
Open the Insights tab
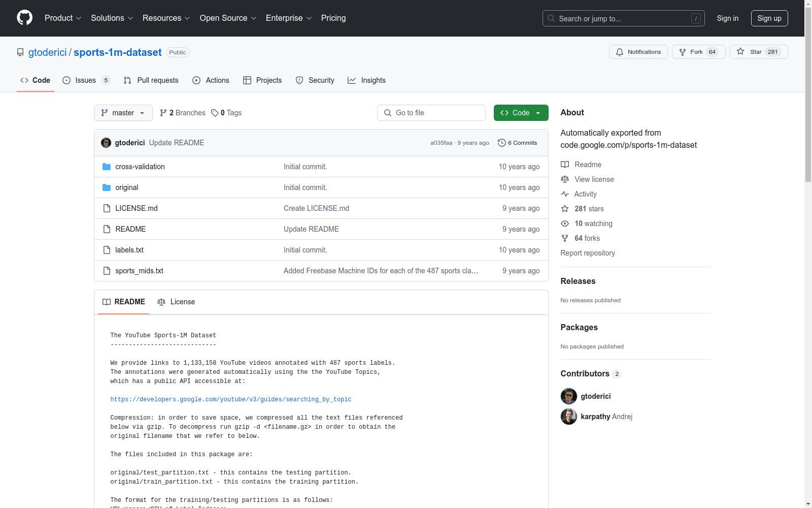(366, 80)
